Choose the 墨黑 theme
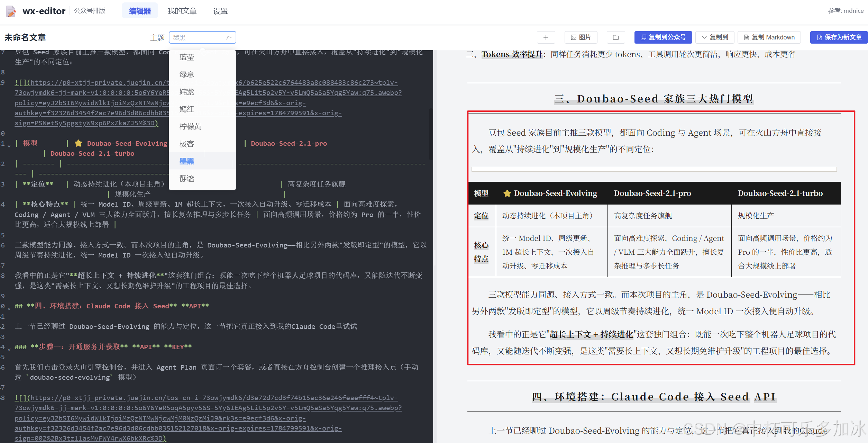Viewport: 868px width, 443px height. 202,161
